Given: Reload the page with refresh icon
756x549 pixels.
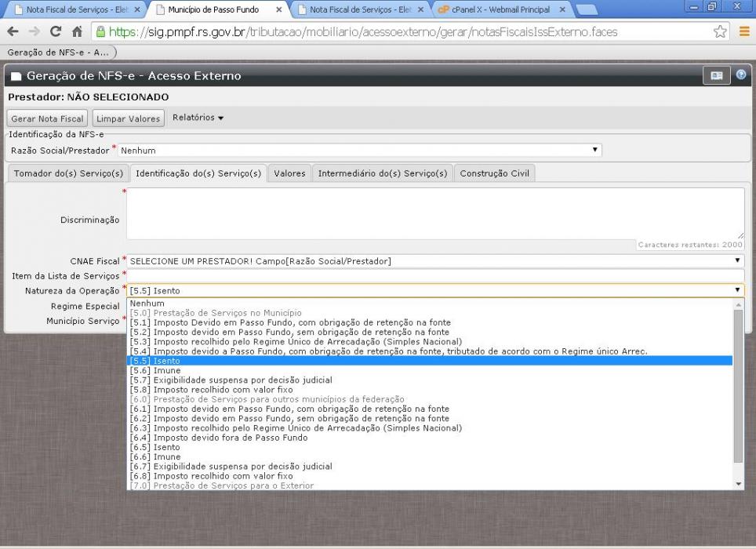Looking at the screenshot, I should (x=56, y=32).
